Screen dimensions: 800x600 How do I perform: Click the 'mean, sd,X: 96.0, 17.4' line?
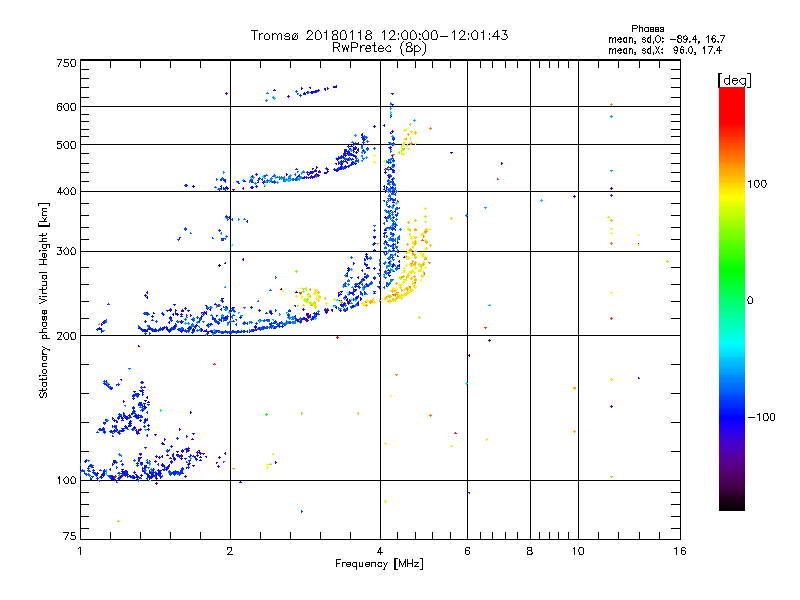[x=665, y=50]
